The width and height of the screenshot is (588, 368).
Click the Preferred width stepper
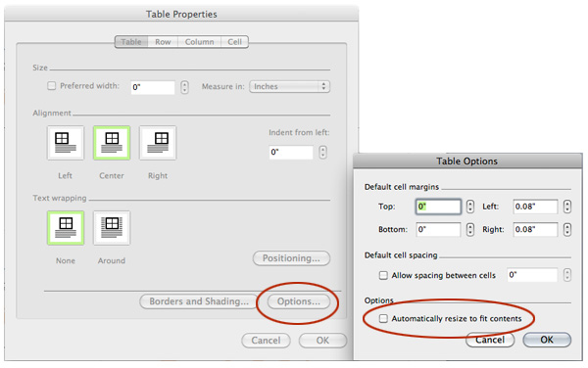(x=184, y=87)
